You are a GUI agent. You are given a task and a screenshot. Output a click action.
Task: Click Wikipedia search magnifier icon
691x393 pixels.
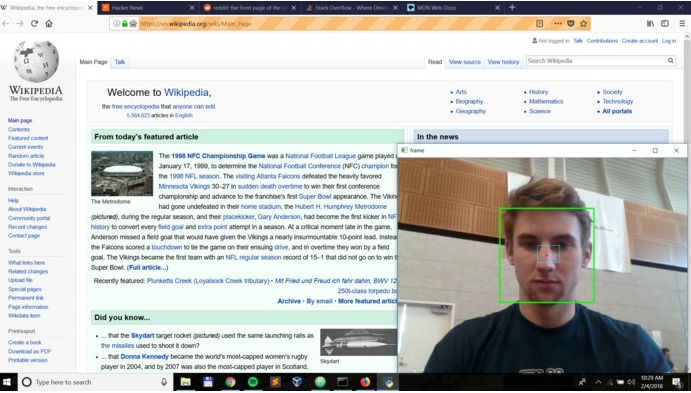(671, 61)
